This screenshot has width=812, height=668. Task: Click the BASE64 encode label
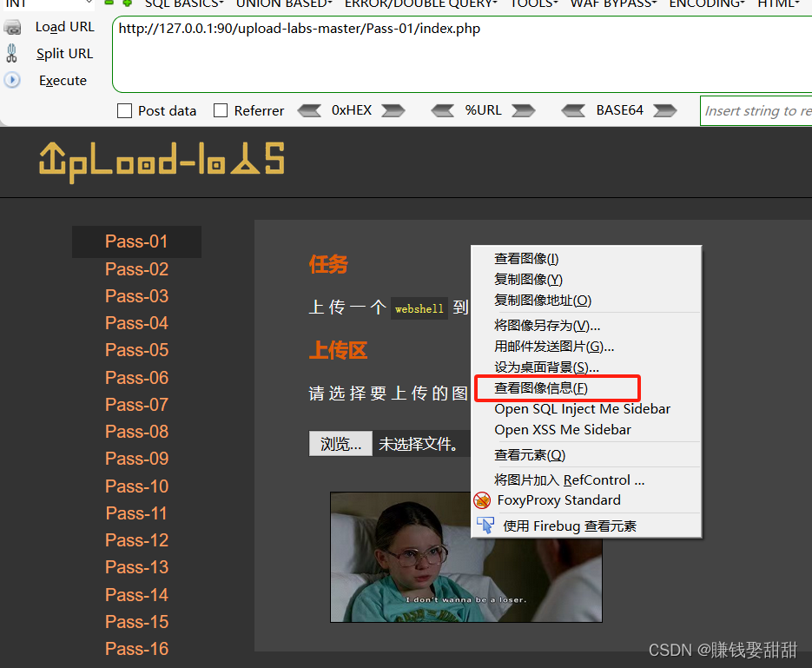[619, 110]
